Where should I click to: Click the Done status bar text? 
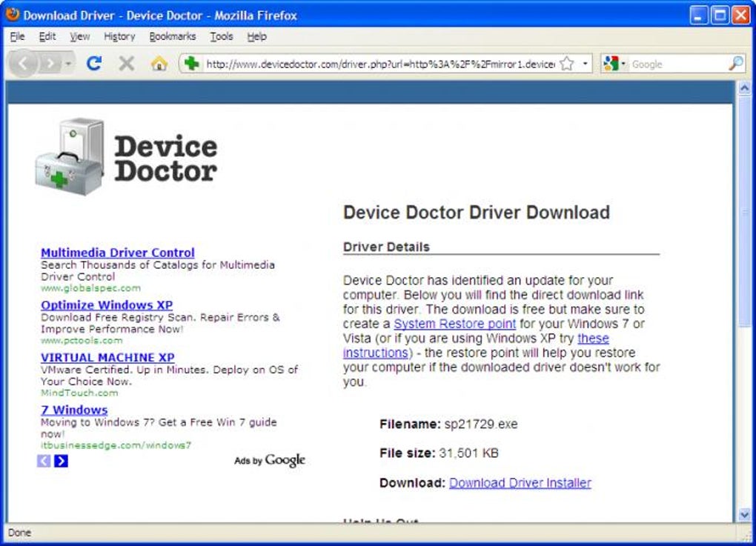coord(19,533)
